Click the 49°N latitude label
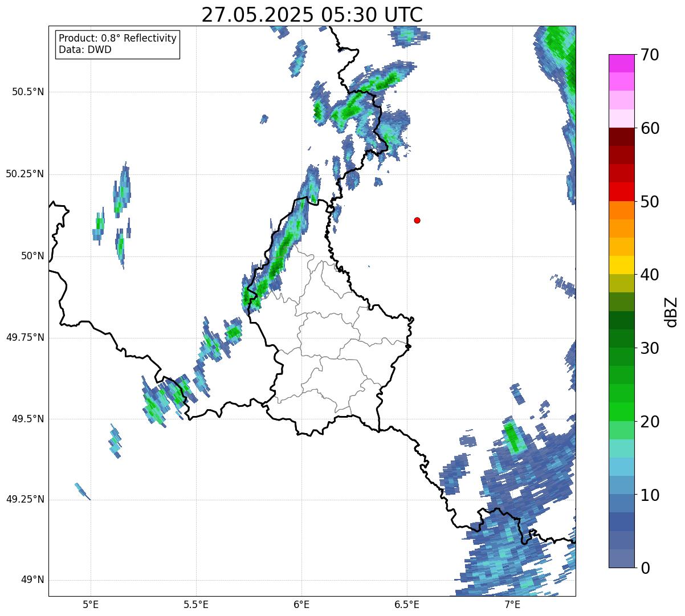The image size is (685, 616). (32, 580)
